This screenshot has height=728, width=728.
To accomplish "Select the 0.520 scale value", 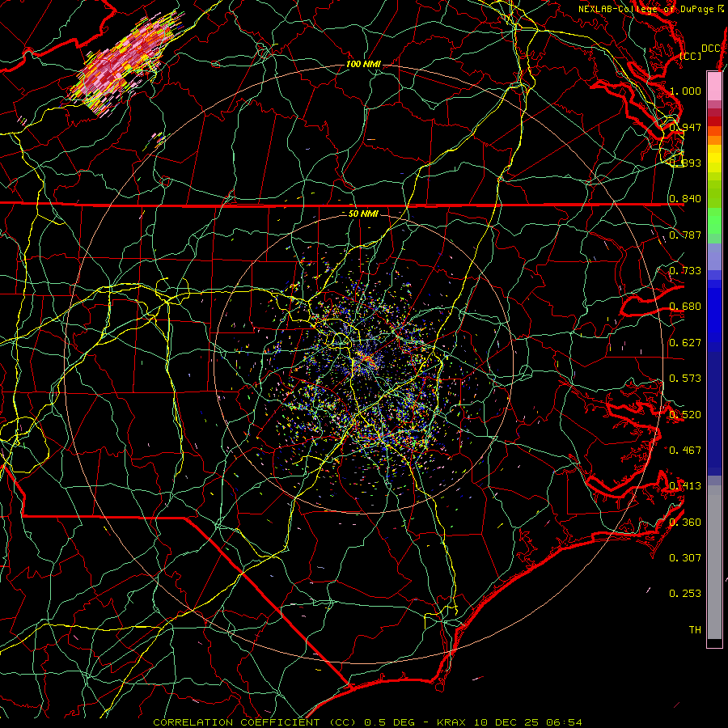I will [685, 415].
